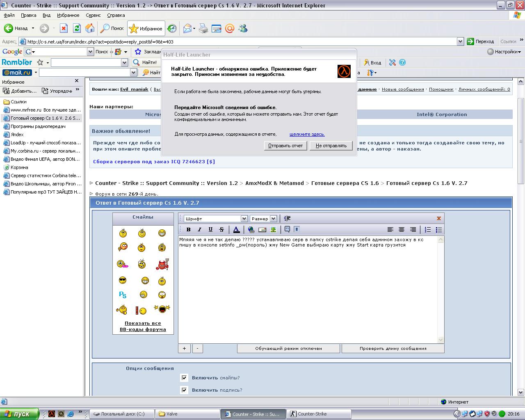The height and width of the screenshot is (420, 525).
Task: Click Обучающий режим отключен button
Action: click(288, 348)
